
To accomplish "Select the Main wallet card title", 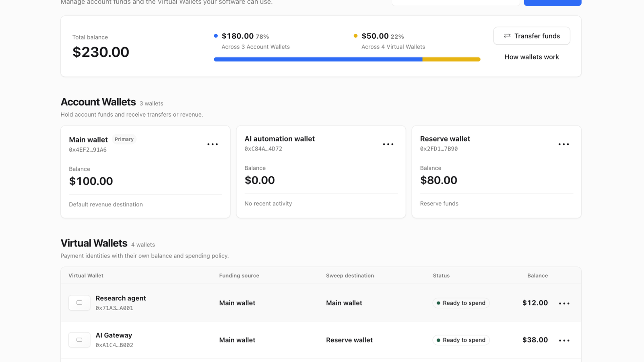I will (88, 140).
